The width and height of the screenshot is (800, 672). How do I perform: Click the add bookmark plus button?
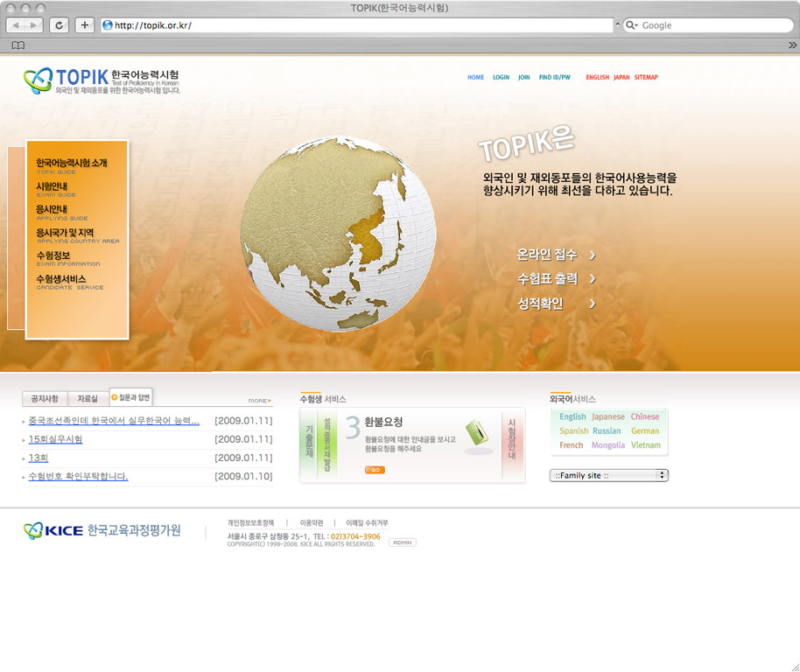pyautogui.click(x=85, y=25)
